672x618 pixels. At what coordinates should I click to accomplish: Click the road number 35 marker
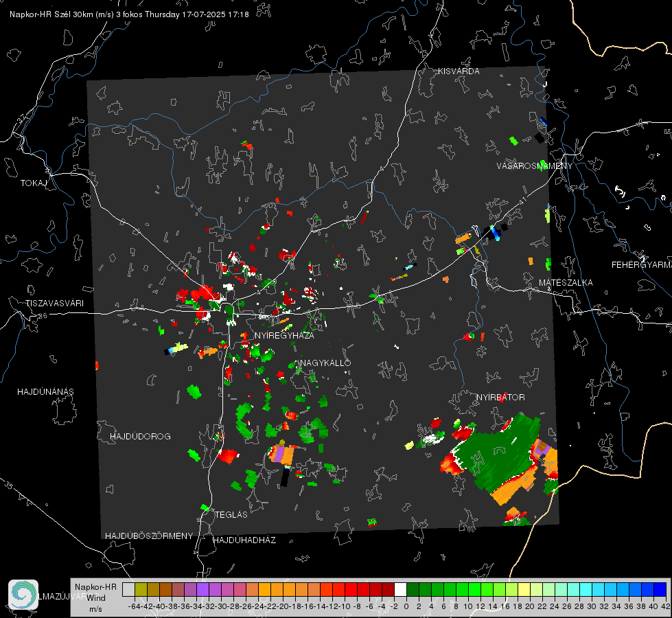10,486
